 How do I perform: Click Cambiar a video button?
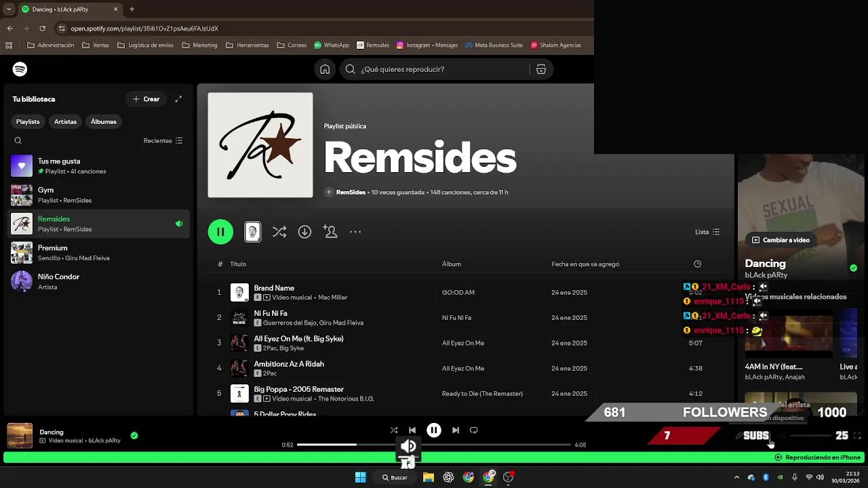click(781, 240)
